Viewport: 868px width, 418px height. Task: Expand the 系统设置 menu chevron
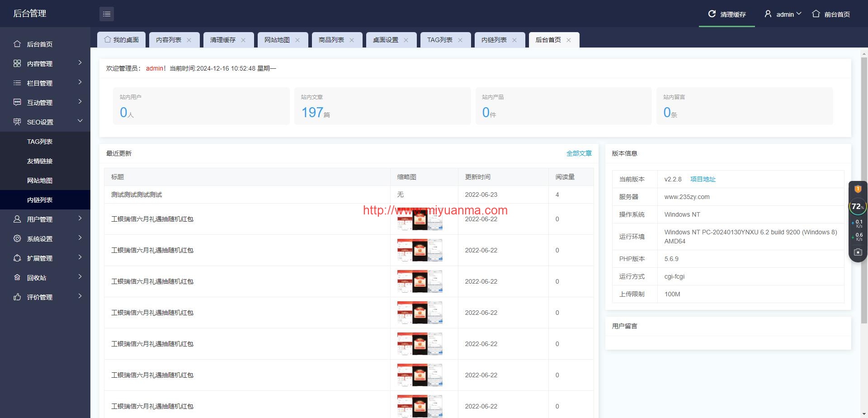80,237
